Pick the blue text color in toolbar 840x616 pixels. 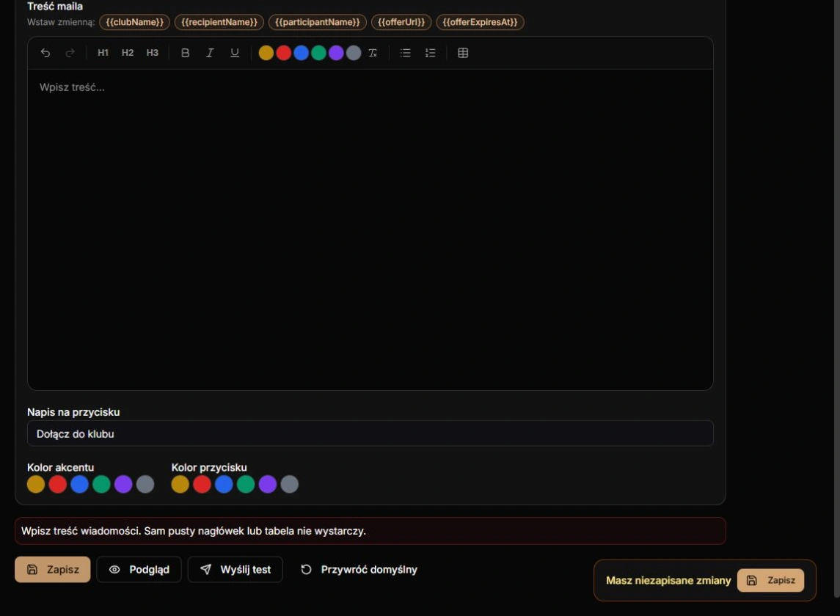301,53
